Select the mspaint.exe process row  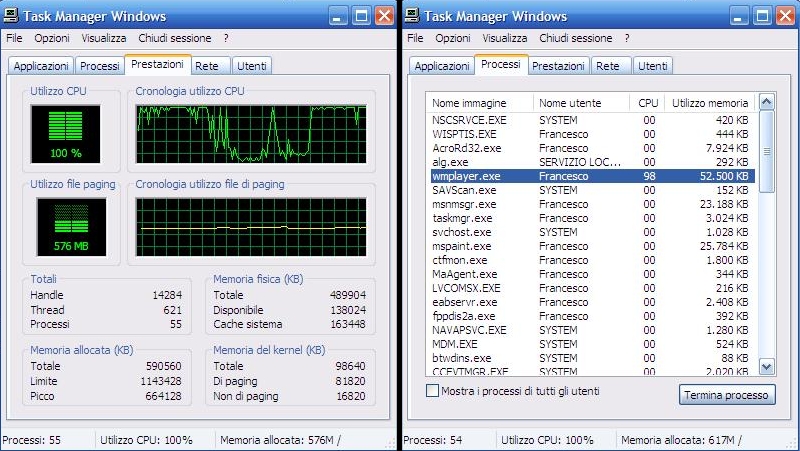point(590,246)
